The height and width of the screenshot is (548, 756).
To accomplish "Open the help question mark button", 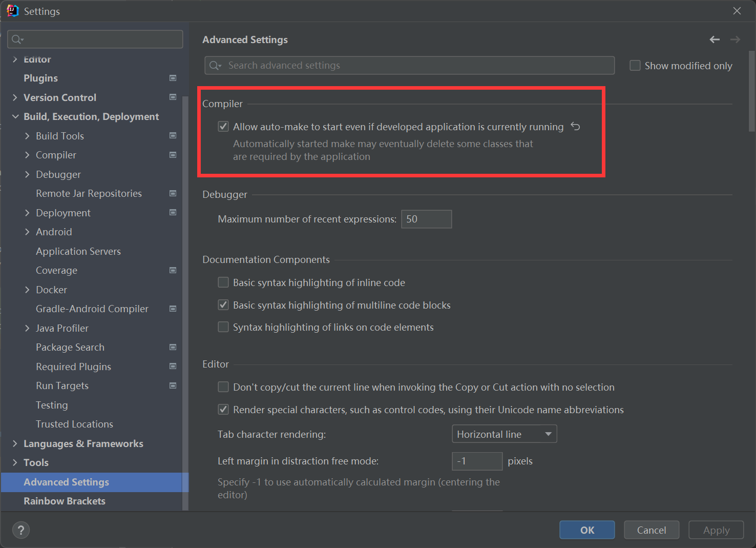I will point(21,530).
